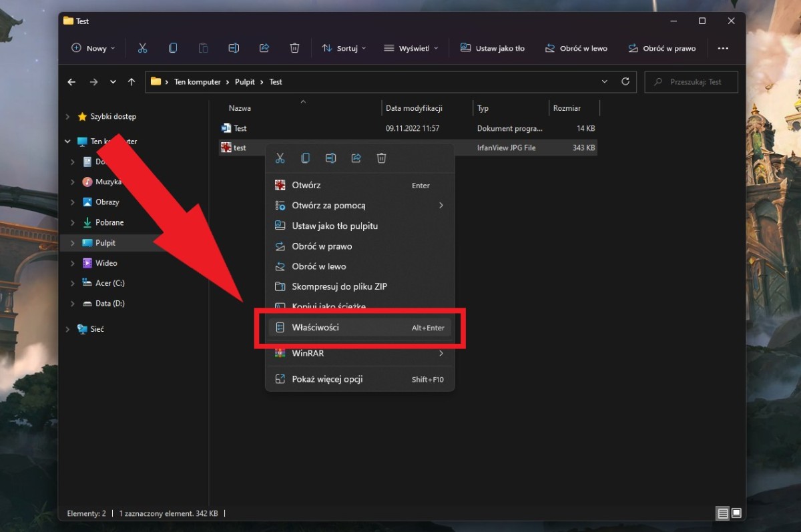The width and height of the screenshot is (801, 532).
Task: Click the share icon in context menu
Action: coord(356,158)
